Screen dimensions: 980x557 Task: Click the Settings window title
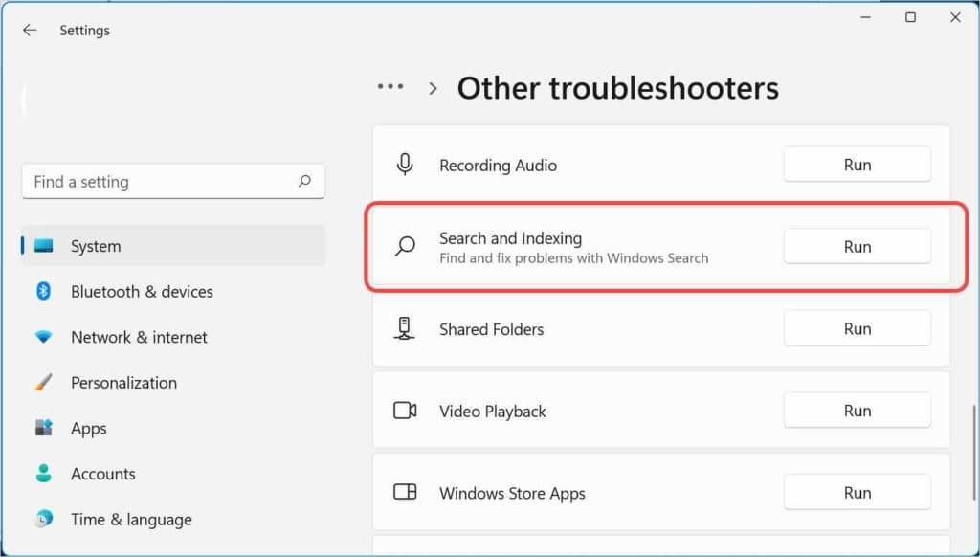tap(84, 30)
